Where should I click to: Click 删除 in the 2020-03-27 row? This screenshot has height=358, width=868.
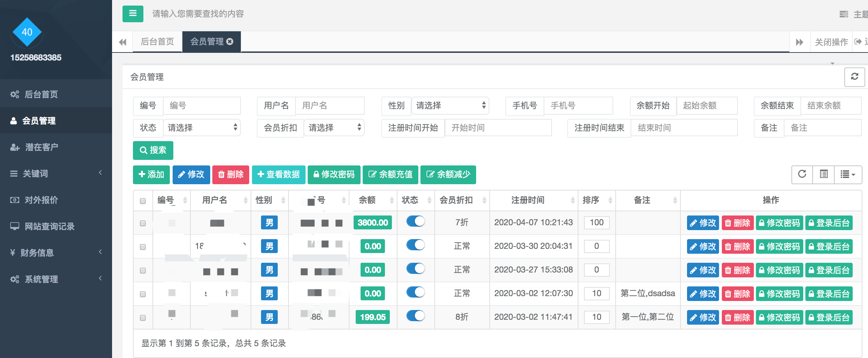pos(737,270)
